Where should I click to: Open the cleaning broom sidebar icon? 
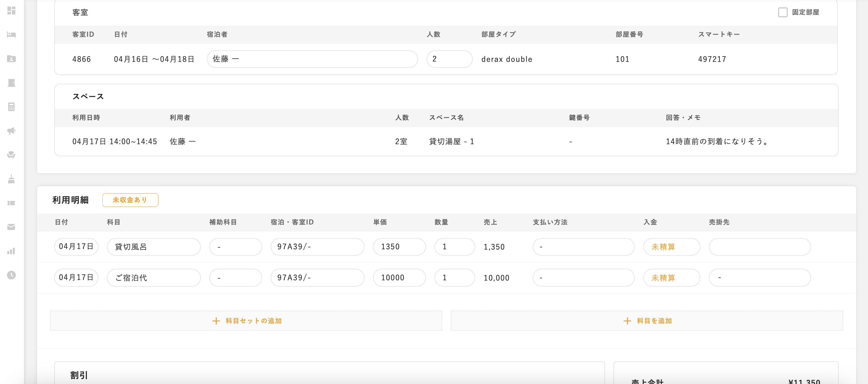tap(12, 179)
